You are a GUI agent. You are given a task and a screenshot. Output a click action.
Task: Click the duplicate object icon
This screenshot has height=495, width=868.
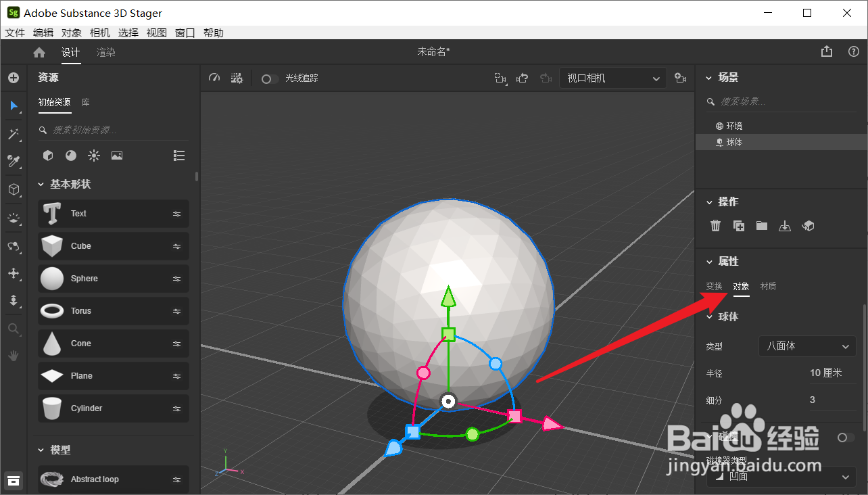click(739, 226)
